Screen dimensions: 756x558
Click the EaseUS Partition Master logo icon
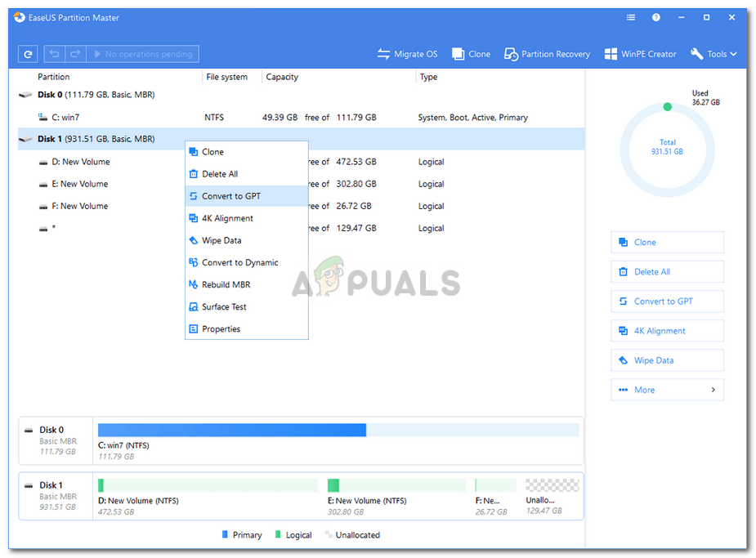[20, 17]
